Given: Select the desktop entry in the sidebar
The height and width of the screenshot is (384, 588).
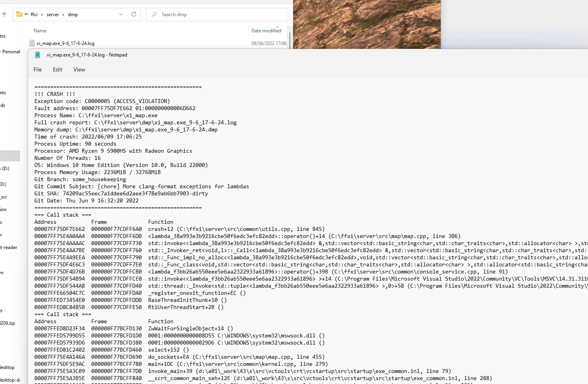Looking at the screenshot, I should (x=8, y=367).
